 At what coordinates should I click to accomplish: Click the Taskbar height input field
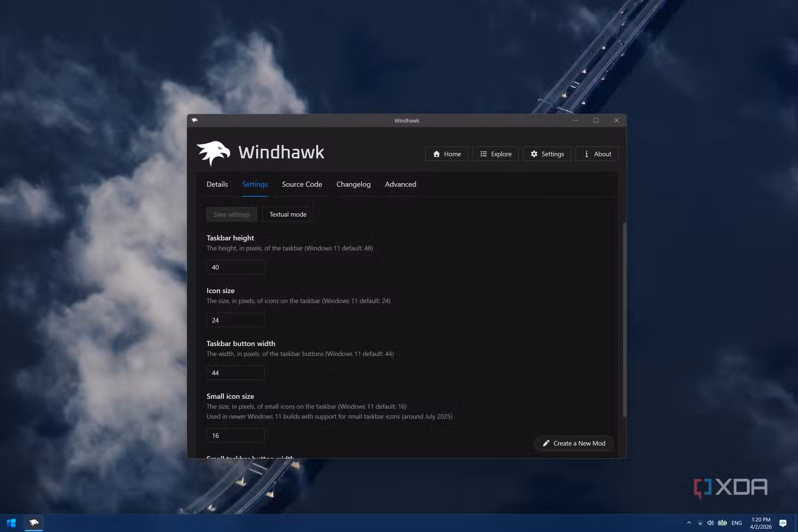[x=236, y=267]
